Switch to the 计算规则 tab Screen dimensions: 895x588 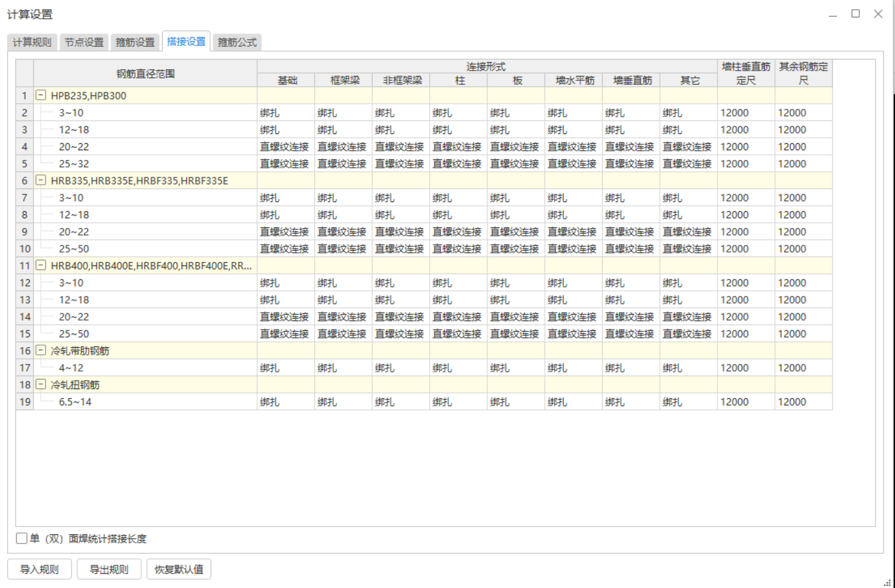click(x=32, y=42)
